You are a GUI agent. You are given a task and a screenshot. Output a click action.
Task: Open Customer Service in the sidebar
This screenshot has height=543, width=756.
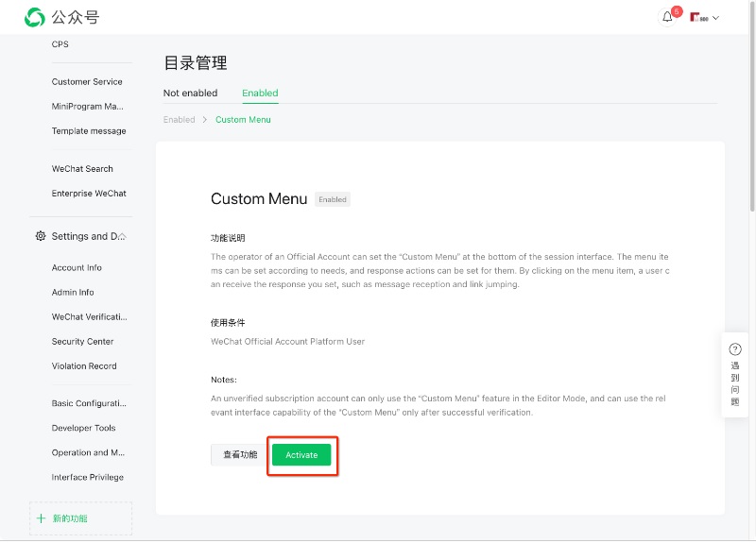[87, 82]
